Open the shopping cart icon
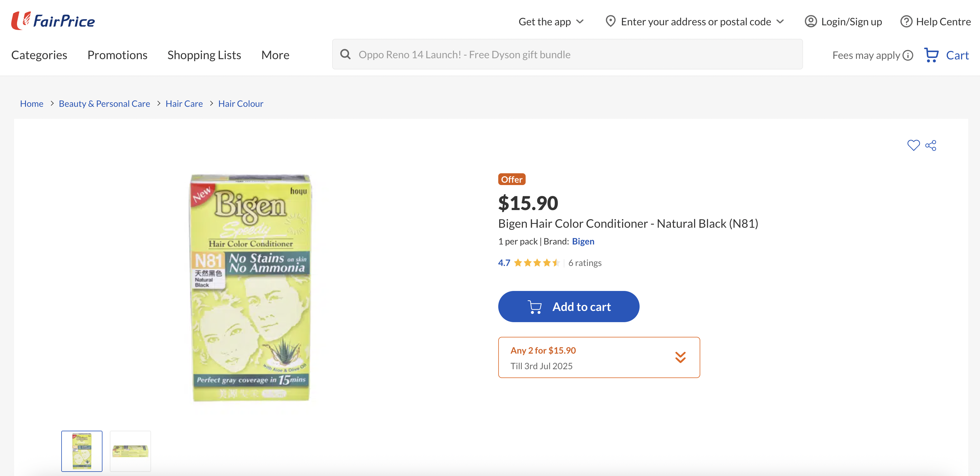980x476 pixels. (931, 55)
